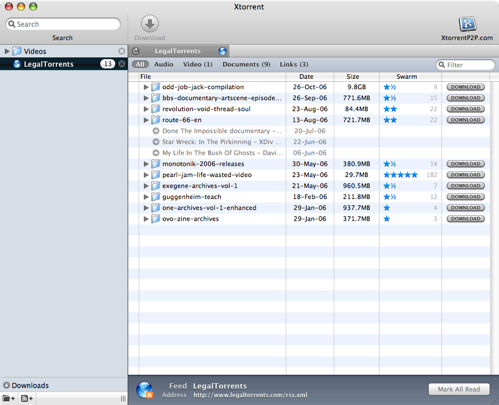Select the All filter tab

pos(140,64)
